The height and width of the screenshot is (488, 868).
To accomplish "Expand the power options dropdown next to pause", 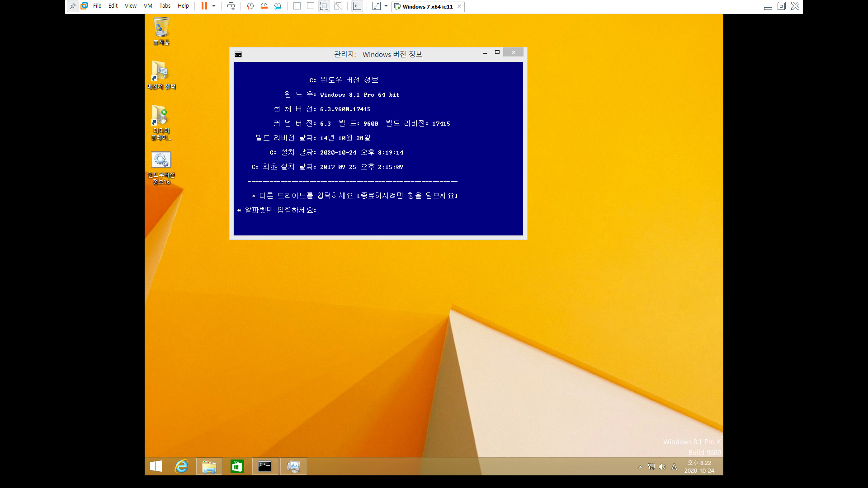I will click(x=214, y=6).
